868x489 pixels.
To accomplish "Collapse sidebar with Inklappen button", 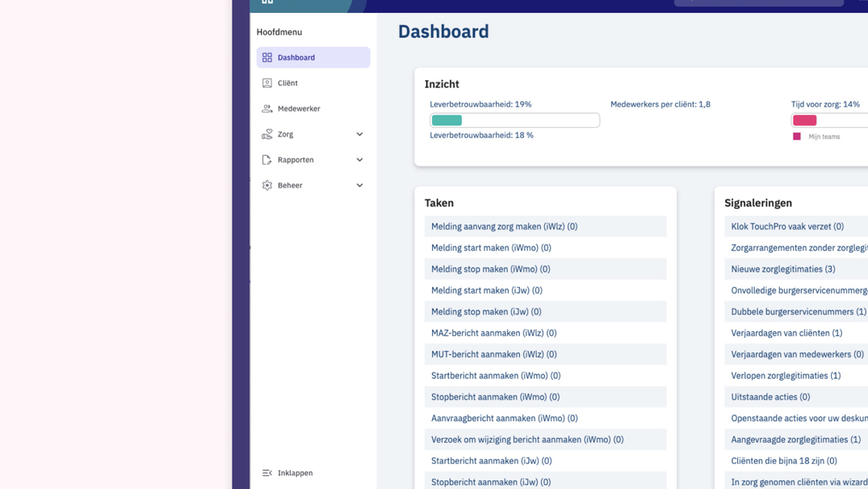I will coord(287,473).
